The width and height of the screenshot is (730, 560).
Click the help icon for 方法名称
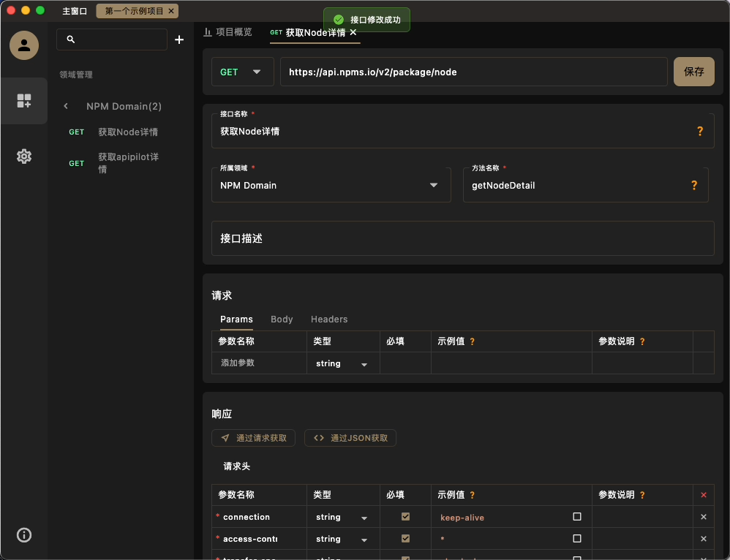pos(694,185)
